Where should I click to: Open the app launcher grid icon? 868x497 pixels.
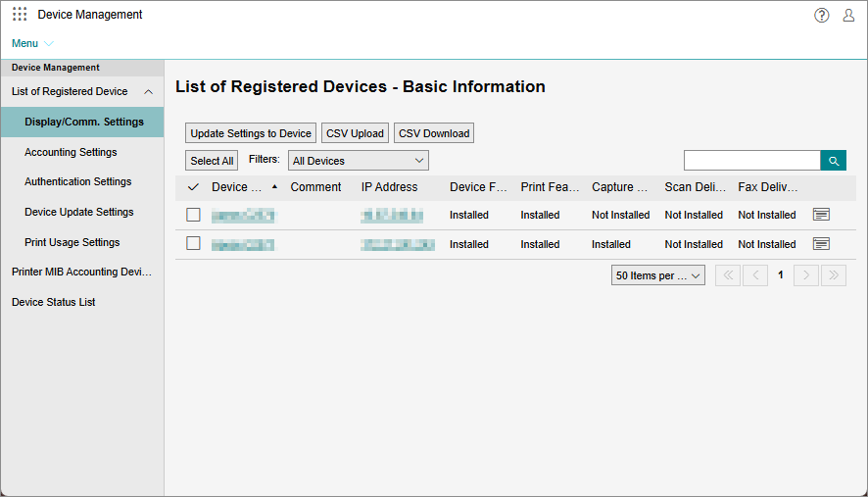pyautogui.click(x=20, y=15)
